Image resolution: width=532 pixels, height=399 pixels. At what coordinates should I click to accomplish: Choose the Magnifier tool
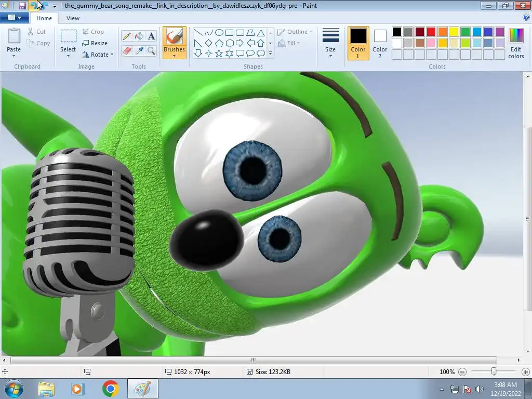point(151,51)
